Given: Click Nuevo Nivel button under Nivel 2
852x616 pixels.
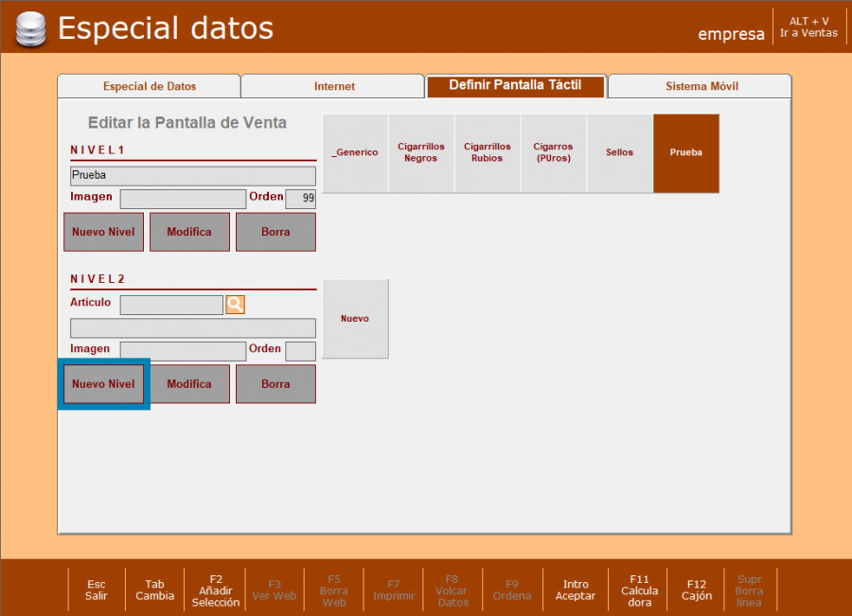Looking at the screenshot, I should pos(103,384).
